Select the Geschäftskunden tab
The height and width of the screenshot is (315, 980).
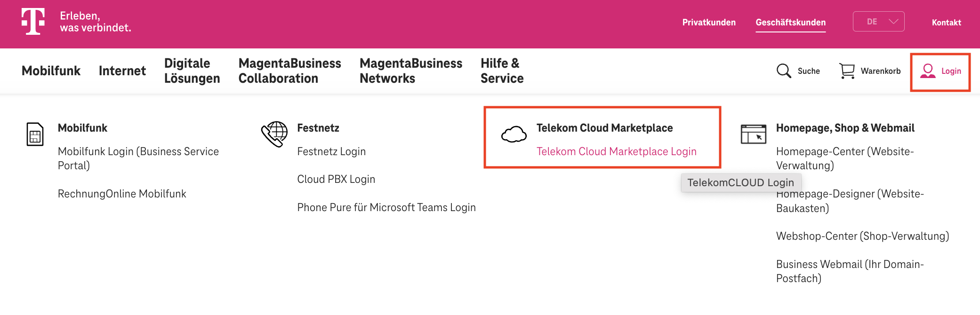pyautogui.click(x=790, y=23)
